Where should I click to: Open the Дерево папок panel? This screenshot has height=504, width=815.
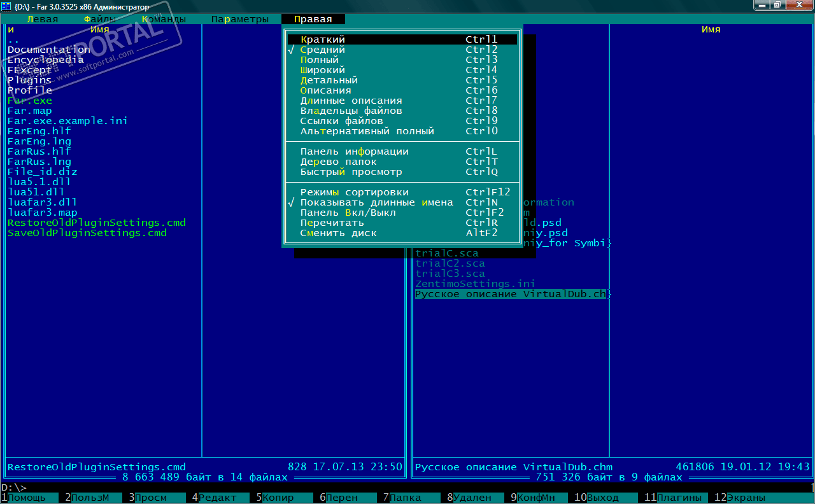(x=402, y=162)
